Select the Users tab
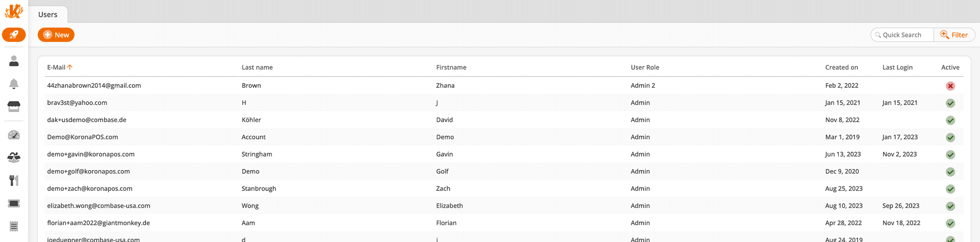The image size is (980, 242). coord(48,14)
